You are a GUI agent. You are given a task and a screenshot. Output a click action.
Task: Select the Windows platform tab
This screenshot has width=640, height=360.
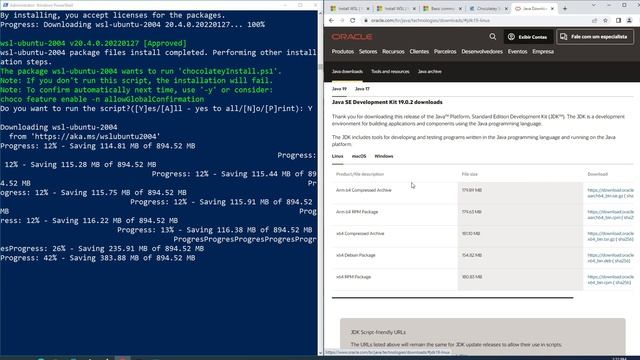[x=384, y=156]
